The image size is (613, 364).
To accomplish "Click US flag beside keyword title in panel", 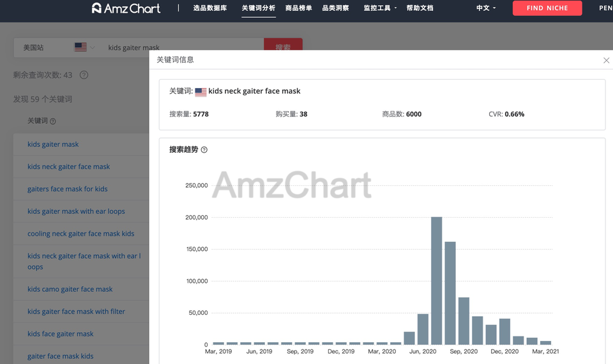I will tap(201, 92).
